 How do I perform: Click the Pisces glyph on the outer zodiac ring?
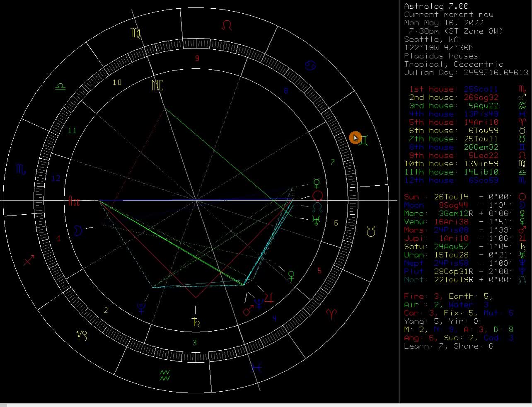point(256,368)
